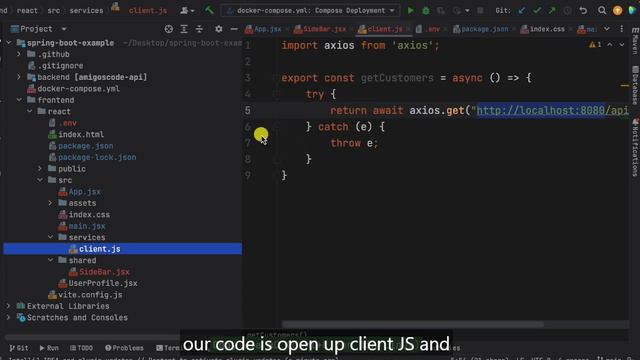The width and height of the screenshot is (640, 360).
Task: Collapse the services folder
Action: (x=50, y=237)
